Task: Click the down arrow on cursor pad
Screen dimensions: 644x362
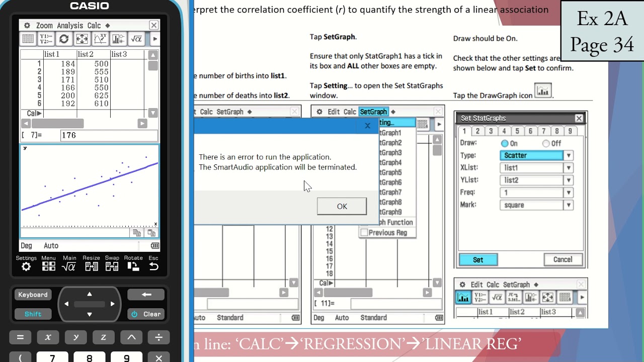Action: [x=90, y=314]
